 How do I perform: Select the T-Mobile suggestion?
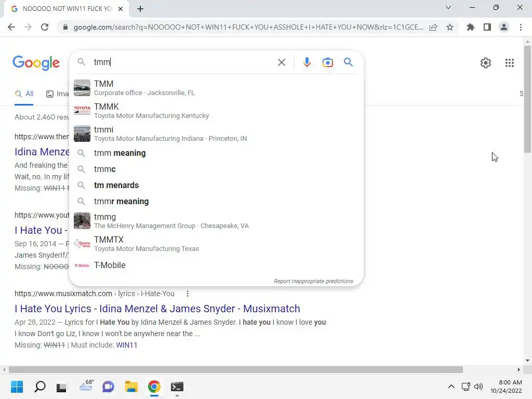[216, 265]
